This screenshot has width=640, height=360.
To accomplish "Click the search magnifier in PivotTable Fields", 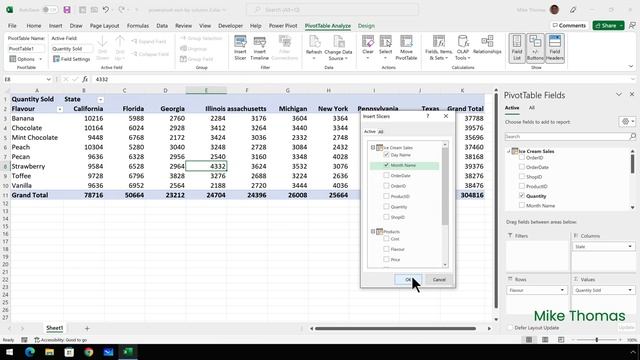I will pos(632,136).
